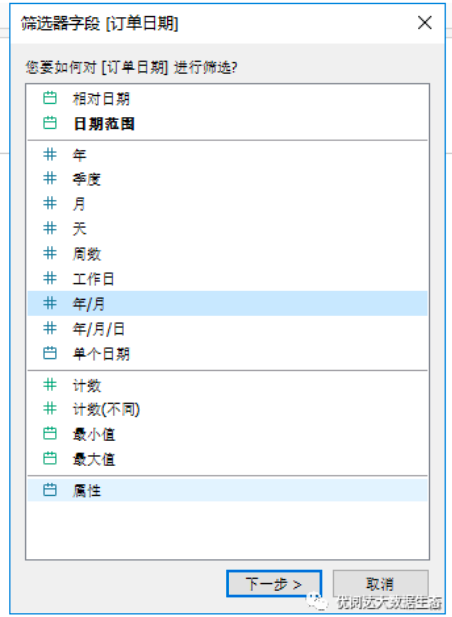Click the hash icon beside 季度
The image size is (452, 617).
pos(50,179)
